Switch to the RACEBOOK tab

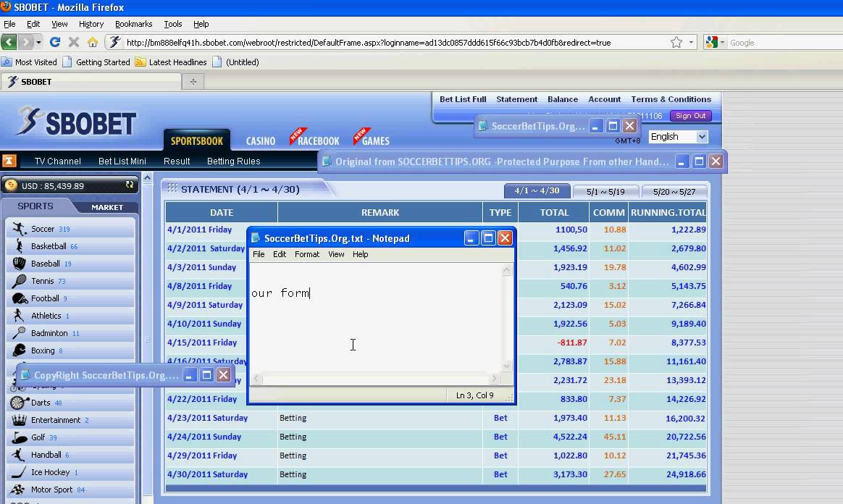click(318, 140)
